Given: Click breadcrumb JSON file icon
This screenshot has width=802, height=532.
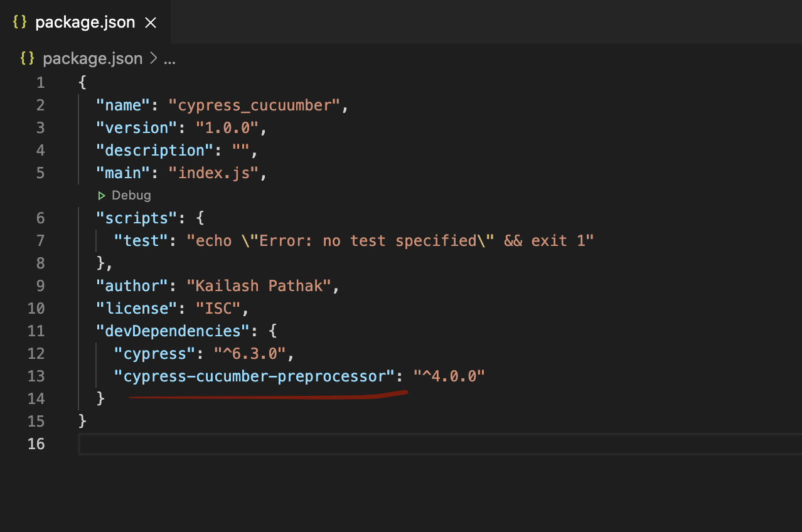Looking at the screenshot, I should point(27,59).
